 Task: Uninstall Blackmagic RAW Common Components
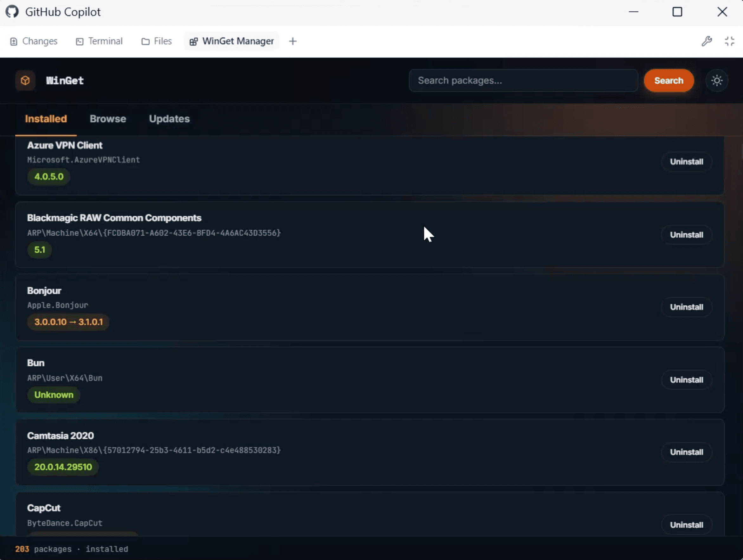click(687, 235)
